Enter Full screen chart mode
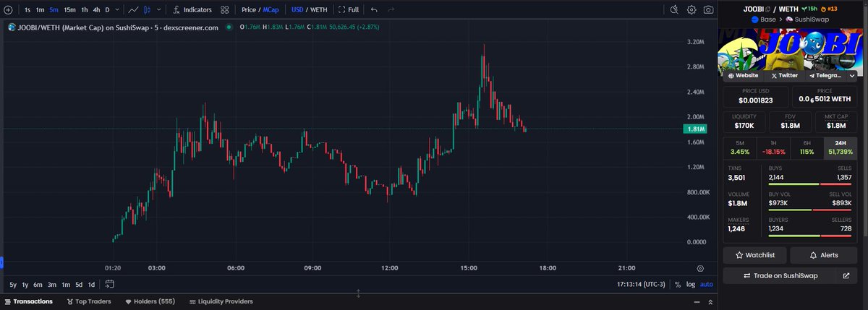 pos(349,10)
